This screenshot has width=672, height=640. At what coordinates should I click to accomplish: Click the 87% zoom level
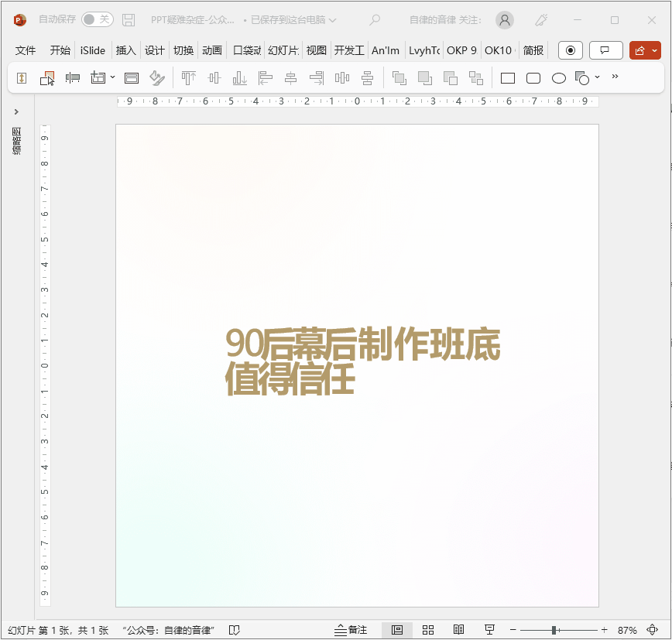click(x=627, y=630)
